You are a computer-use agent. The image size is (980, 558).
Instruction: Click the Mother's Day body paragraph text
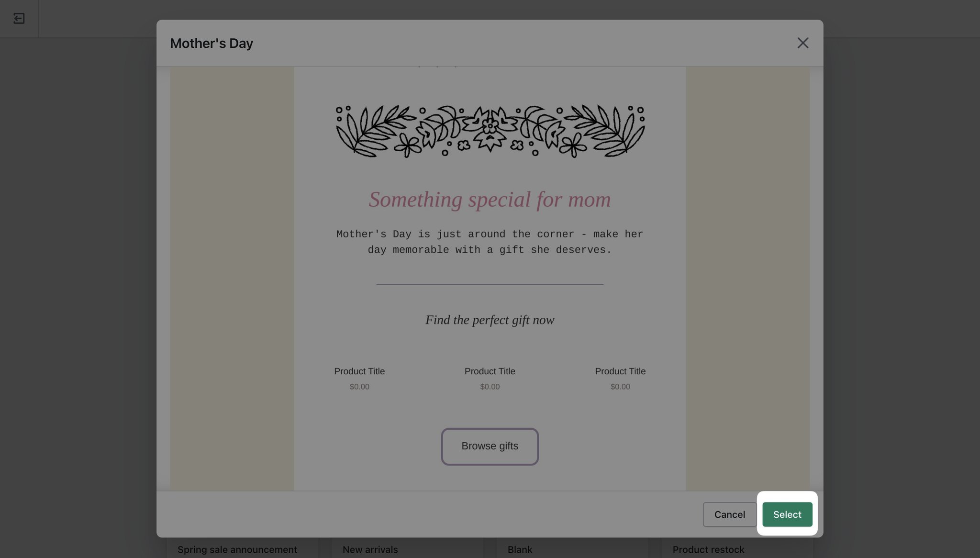(x=490, y=242)
